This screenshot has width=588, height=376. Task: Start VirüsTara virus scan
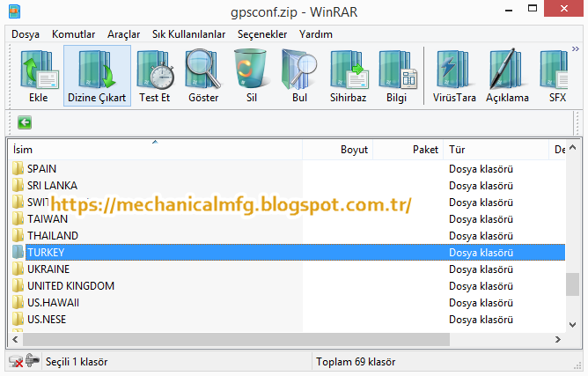pos(454,77)
